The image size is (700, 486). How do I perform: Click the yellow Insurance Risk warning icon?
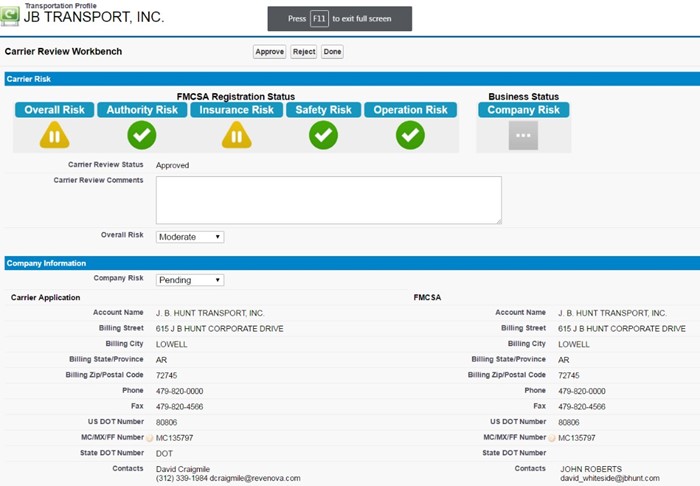coord(237,135)
